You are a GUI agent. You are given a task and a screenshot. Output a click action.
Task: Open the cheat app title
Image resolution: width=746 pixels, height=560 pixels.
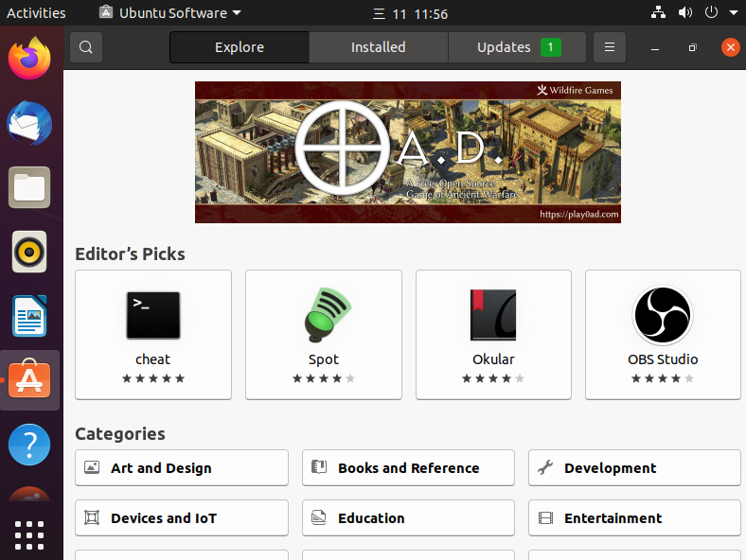152,359
